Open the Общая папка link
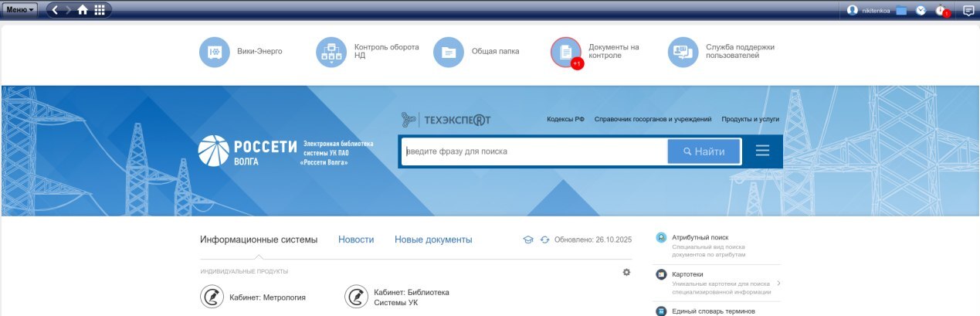Viewport: 980px width, 316px height. tap(495, 52)
